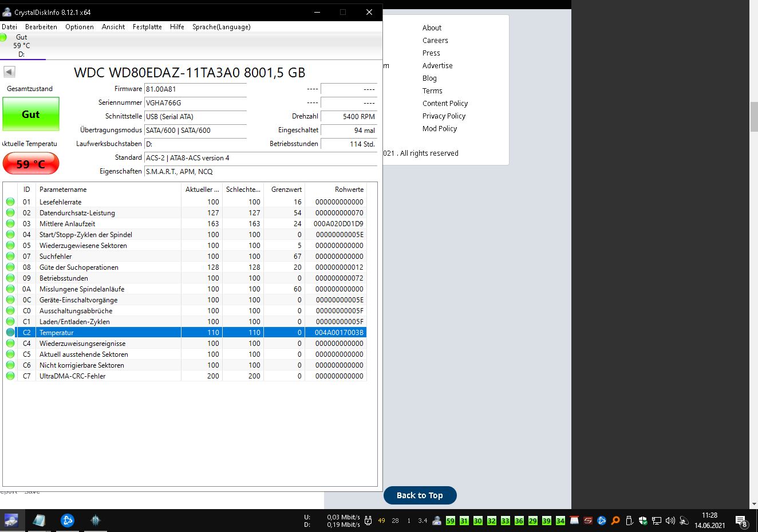Click the red 59 °C temperature button
Screen dimensions: 758x532
tap(31, 164)
